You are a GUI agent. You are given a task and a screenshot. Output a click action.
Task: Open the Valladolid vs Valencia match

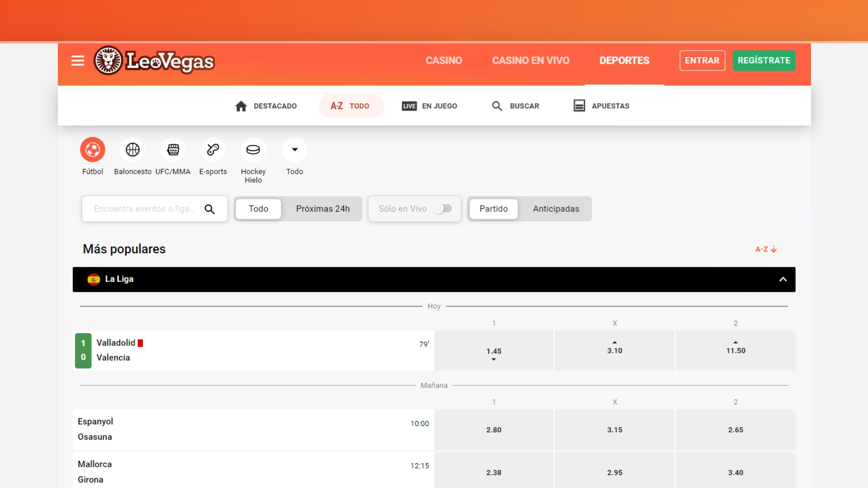[x=253, y=351]
